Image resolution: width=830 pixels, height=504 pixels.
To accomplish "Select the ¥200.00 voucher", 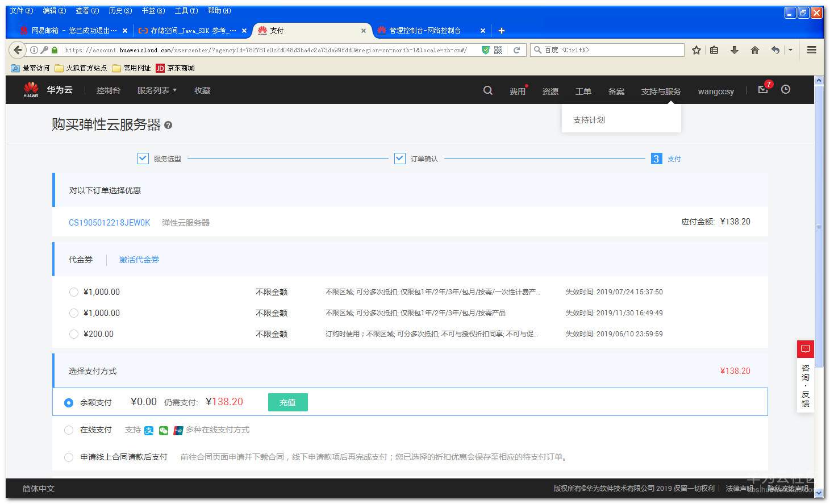I will pos(73,334).
